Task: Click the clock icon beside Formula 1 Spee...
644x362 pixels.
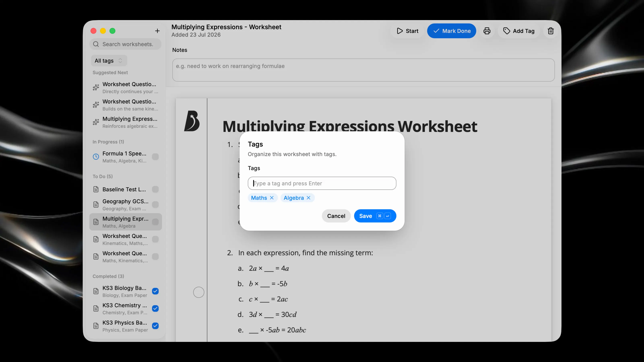Action: (96, 157)
